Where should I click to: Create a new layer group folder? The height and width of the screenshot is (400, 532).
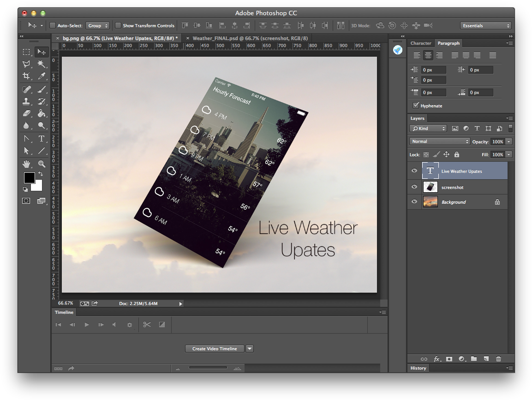pos(474,359)
